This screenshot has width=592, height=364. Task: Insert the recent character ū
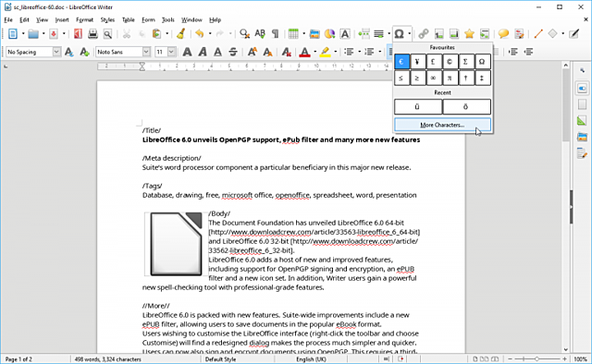coord(418,107)
